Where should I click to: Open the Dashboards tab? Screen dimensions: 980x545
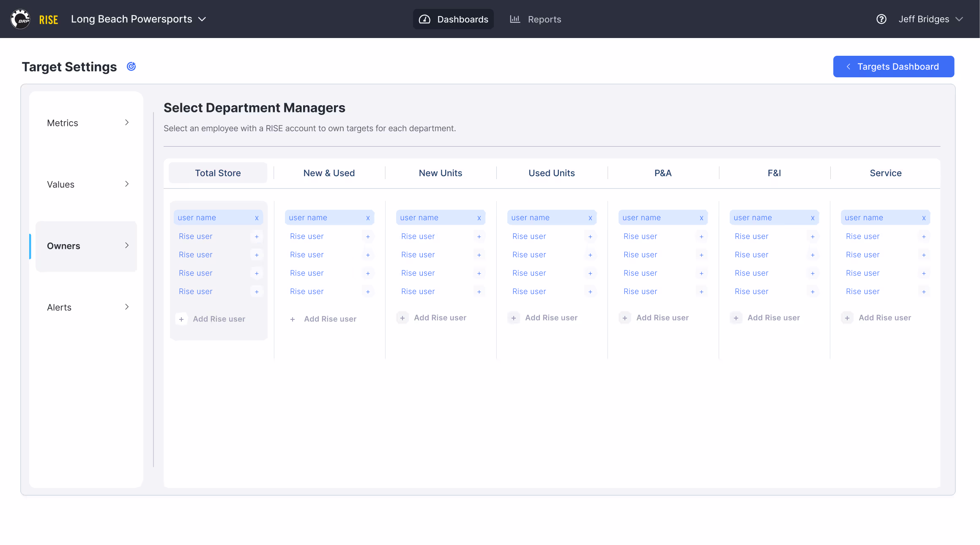click(453, 19)
